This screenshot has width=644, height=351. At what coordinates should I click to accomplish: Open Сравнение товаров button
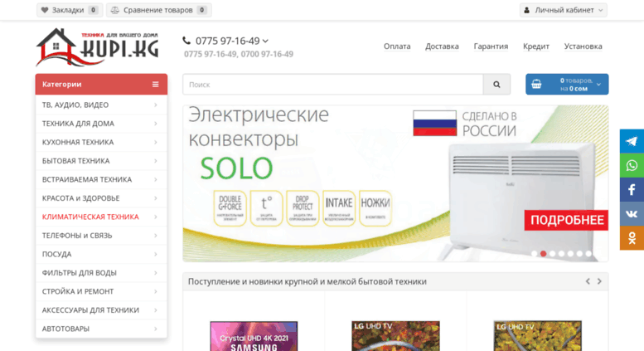pos(159,10)
